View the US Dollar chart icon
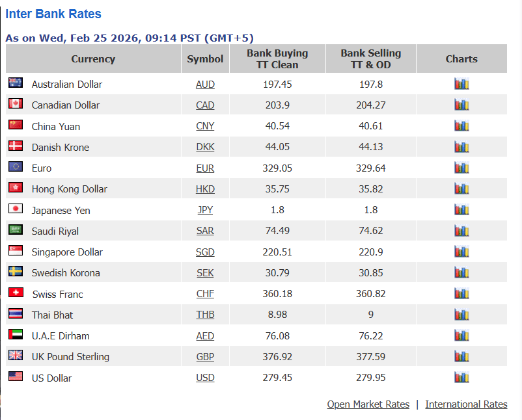 point(461,377)
